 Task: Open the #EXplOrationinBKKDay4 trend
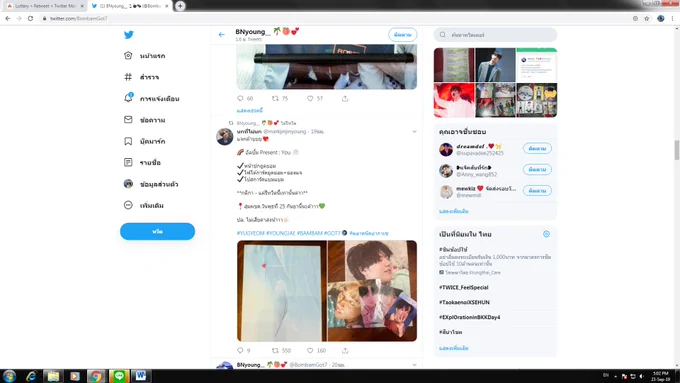pos(470,317)
